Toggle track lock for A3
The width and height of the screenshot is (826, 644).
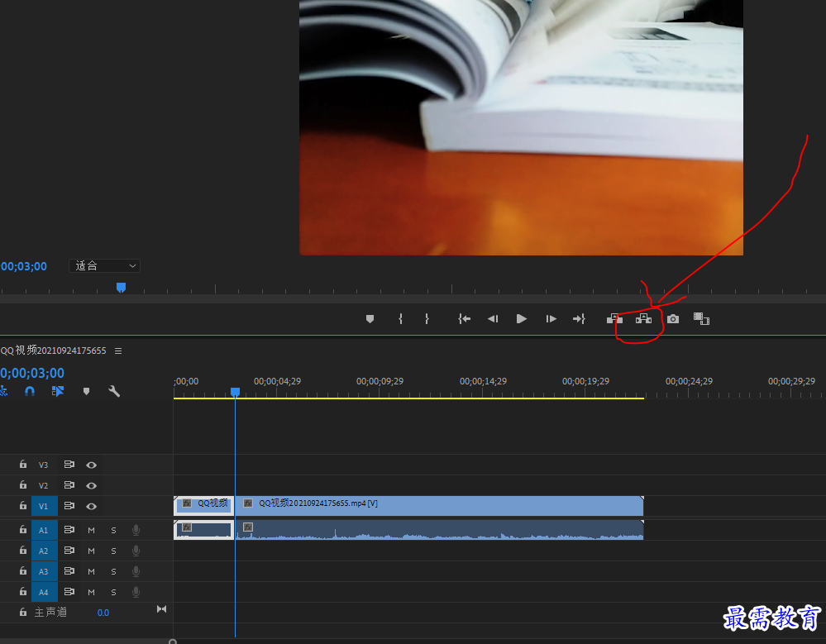click(22, 570)
